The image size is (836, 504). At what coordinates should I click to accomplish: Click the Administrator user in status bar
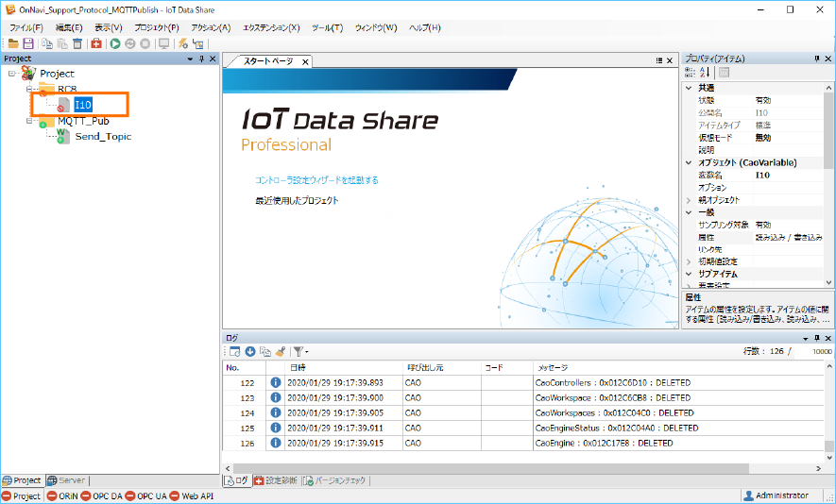[x=776, y=496]
